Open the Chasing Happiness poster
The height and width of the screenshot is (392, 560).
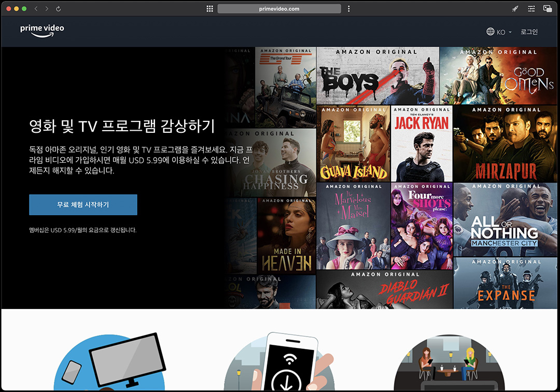271,163
